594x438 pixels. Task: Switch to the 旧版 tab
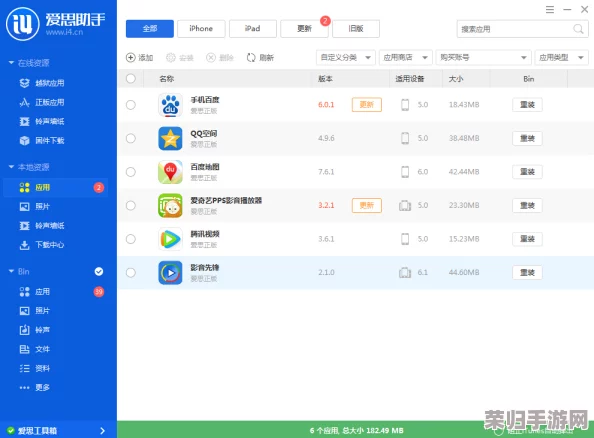[356, 29]
